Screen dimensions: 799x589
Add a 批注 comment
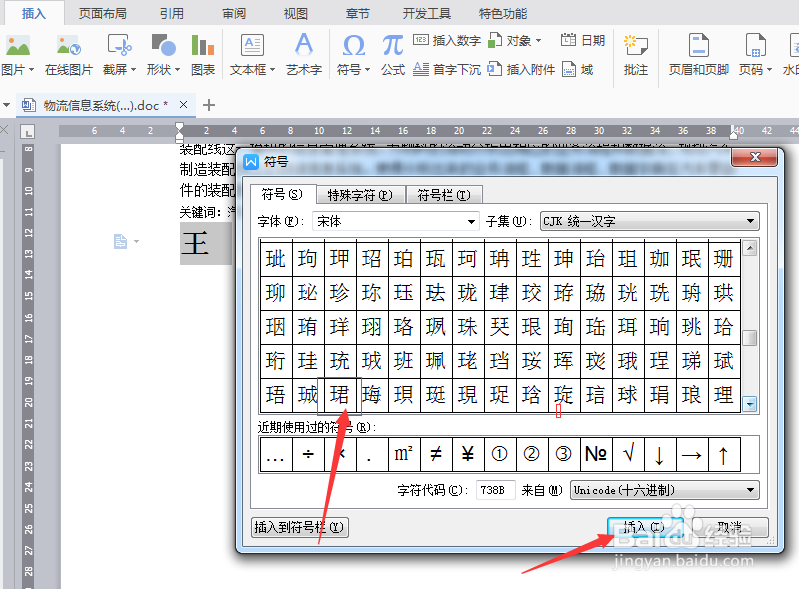pyautogui.click(x=635, y=55)
